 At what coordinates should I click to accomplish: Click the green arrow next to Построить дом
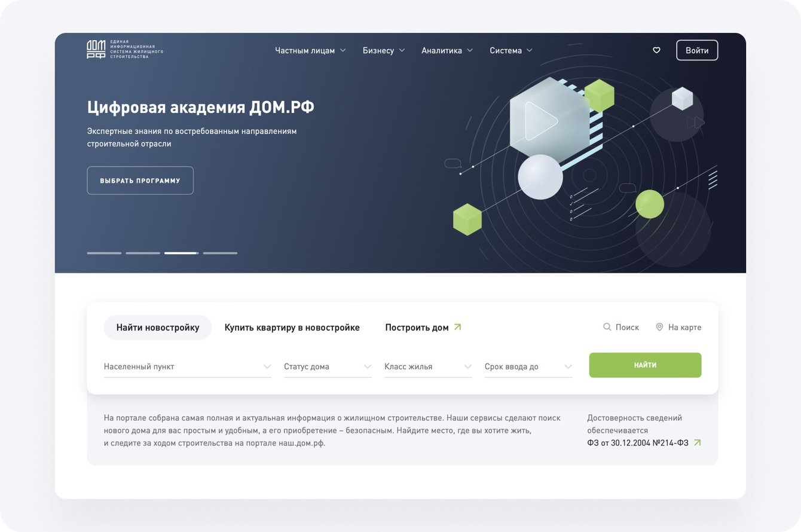[458, 327]
